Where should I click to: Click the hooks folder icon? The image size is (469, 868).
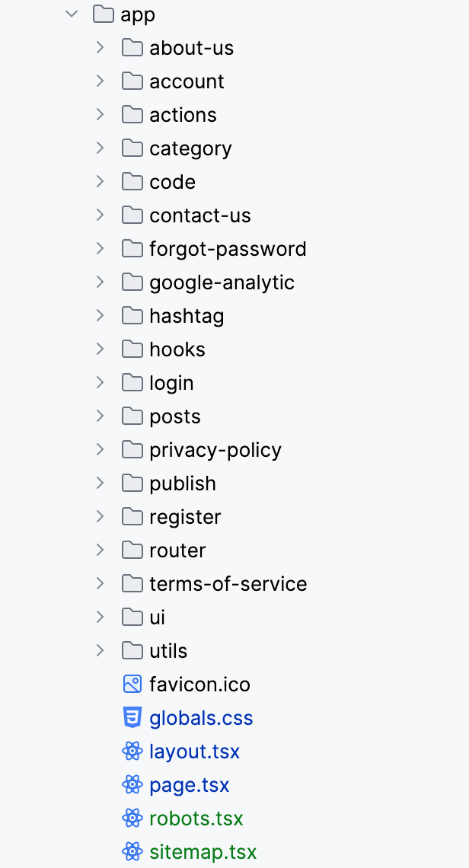[132, 349]
